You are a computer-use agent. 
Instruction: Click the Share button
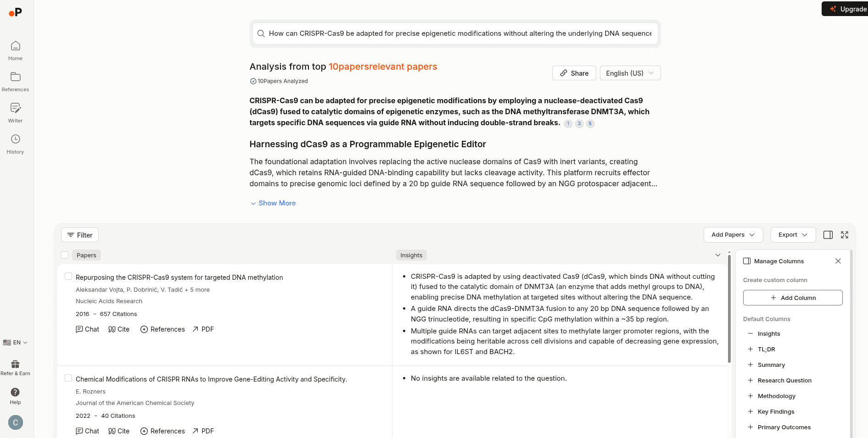(574, 73)
